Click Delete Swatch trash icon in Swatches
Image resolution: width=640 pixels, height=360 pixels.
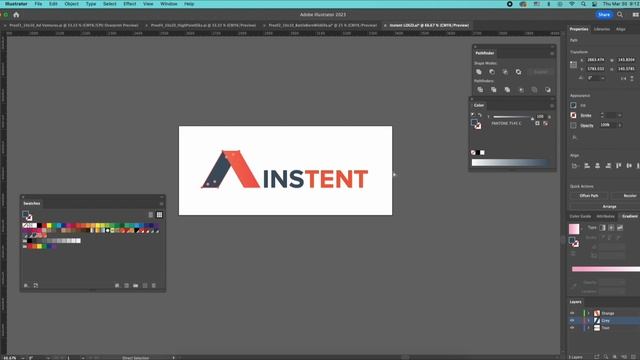[154, 285]
